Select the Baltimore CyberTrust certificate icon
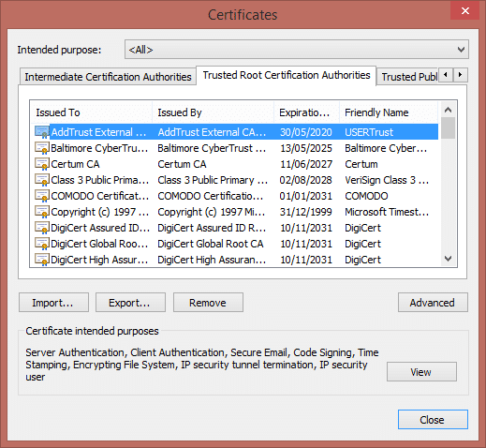 [42, 148]
